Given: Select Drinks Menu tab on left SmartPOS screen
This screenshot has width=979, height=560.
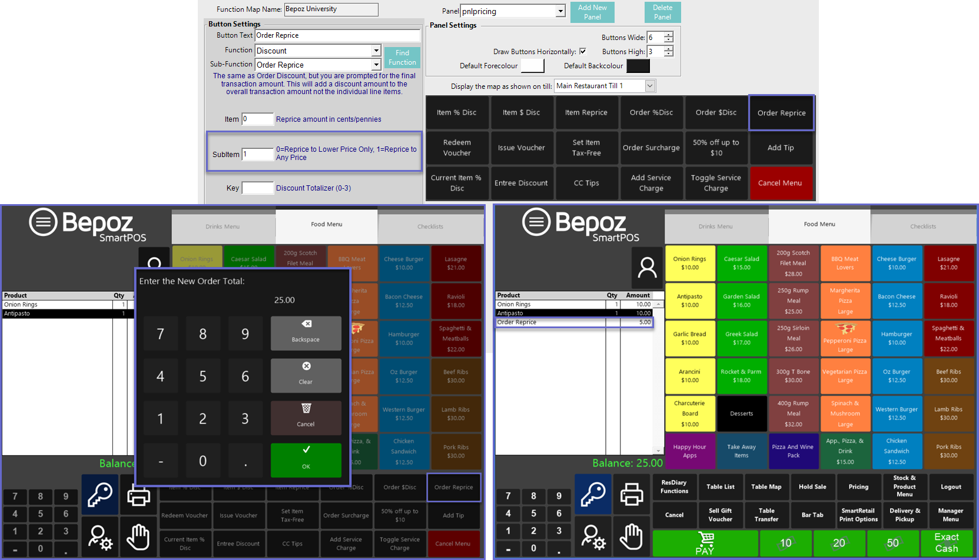Looking at the screenshot, I should tap(223, 226).
